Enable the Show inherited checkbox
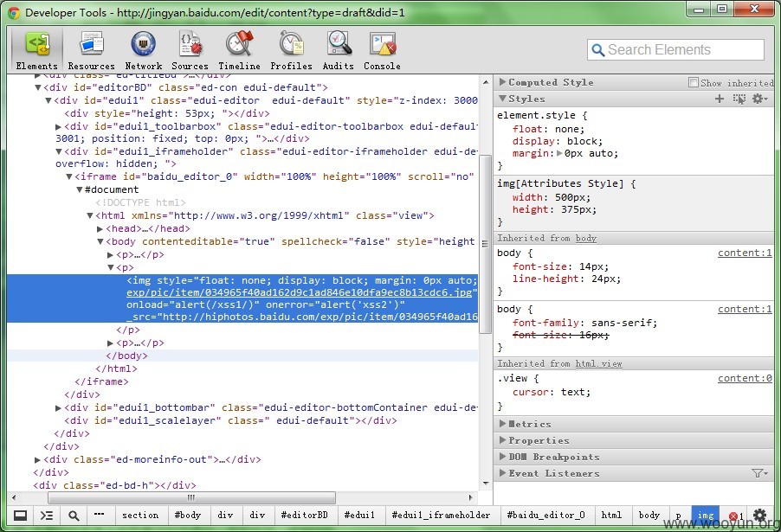The image size is (781, 532). pyautogui.click(x=693, y=83)
